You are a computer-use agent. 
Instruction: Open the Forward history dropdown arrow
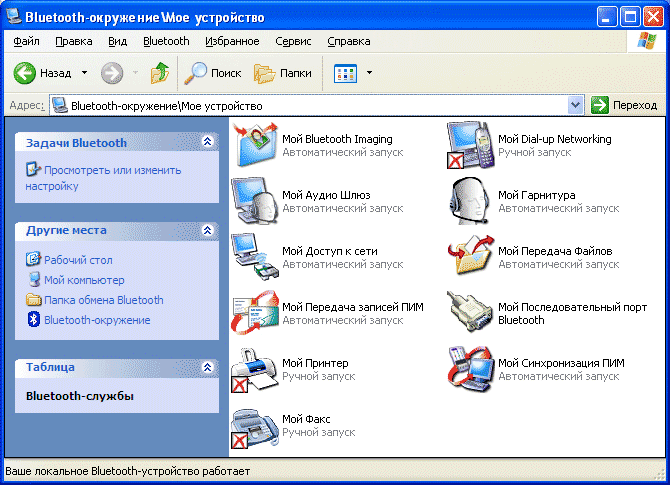(135, 73)
